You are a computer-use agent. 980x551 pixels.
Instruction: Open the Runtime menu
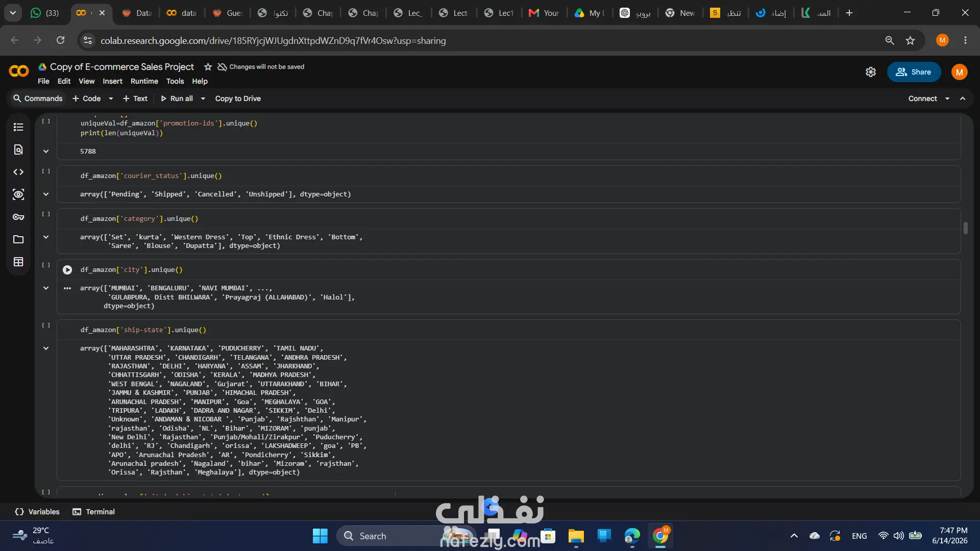tap(144, 81)
